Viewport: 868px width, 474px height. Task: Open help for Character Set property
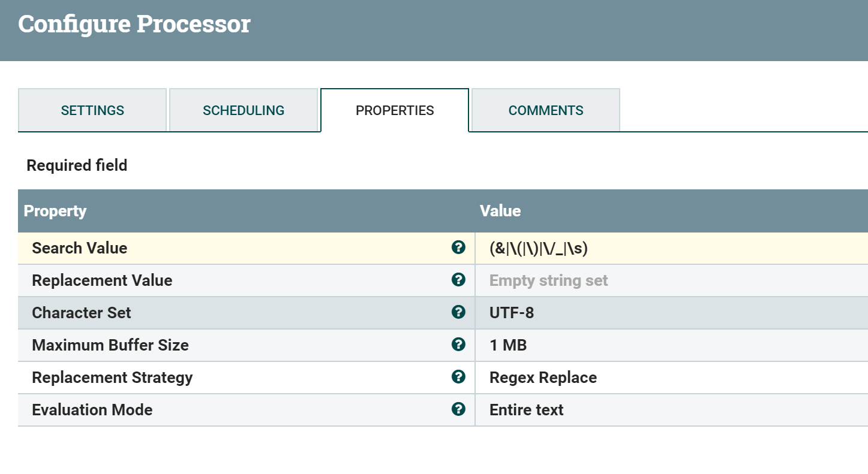459,312
